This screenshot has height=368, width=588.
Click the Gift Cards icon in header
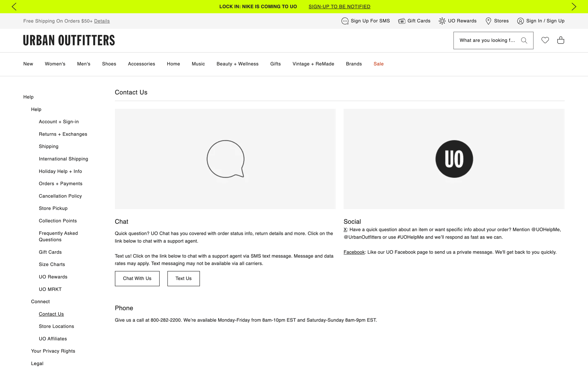(x=401, y=21)
